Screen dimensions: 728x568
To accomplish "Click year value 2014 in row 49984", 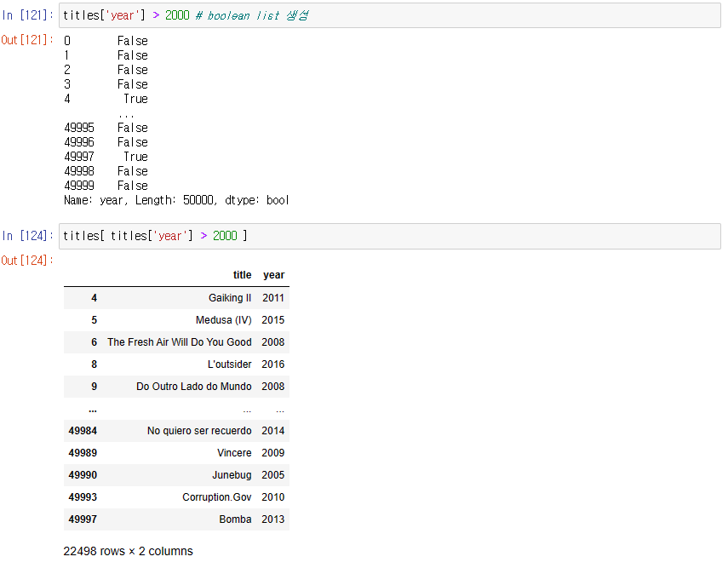I will (x=273, y=431).
